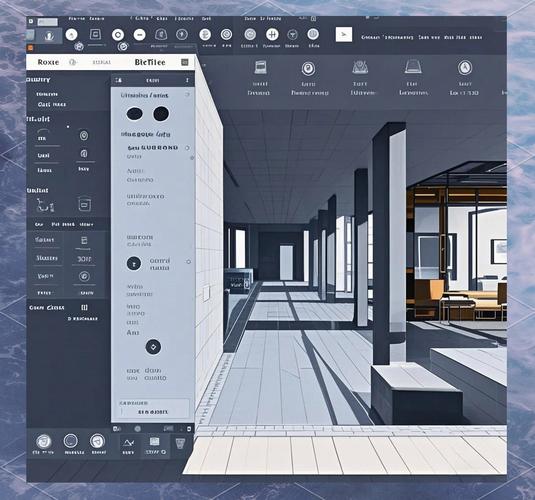Screen dimensions: 535x500
Task: Click the image window icon in bottom bar
Action: tap(155, 442)
